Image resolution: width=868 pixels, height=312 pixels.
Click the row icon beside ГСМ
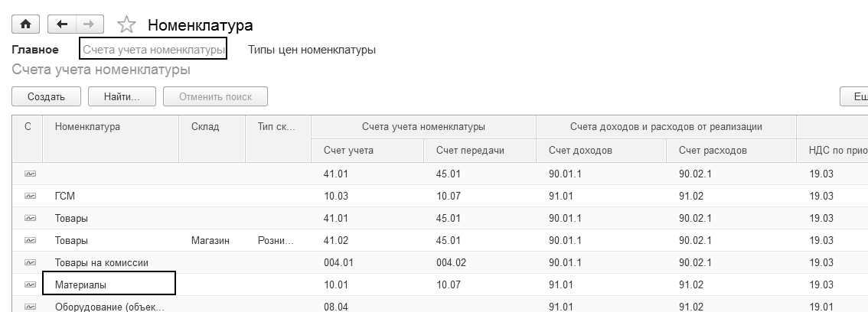click(30, 197)
